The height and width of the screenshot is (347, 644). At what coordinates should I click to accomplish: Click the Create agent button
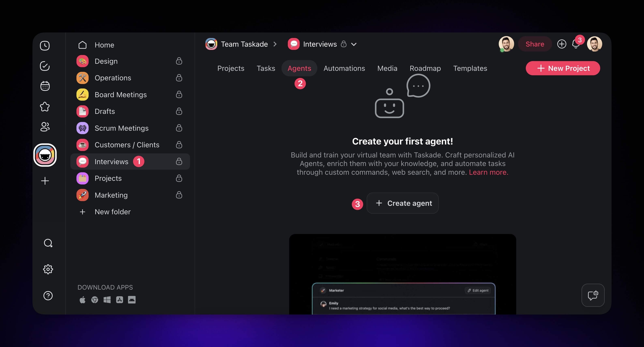(402, 203)
